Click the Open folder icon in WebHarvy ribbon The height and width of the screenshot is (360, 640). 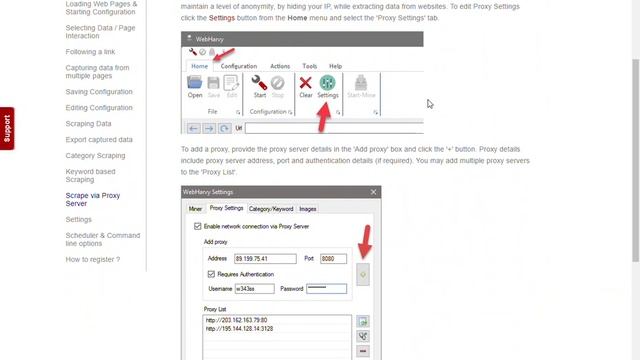click(195, 83)
